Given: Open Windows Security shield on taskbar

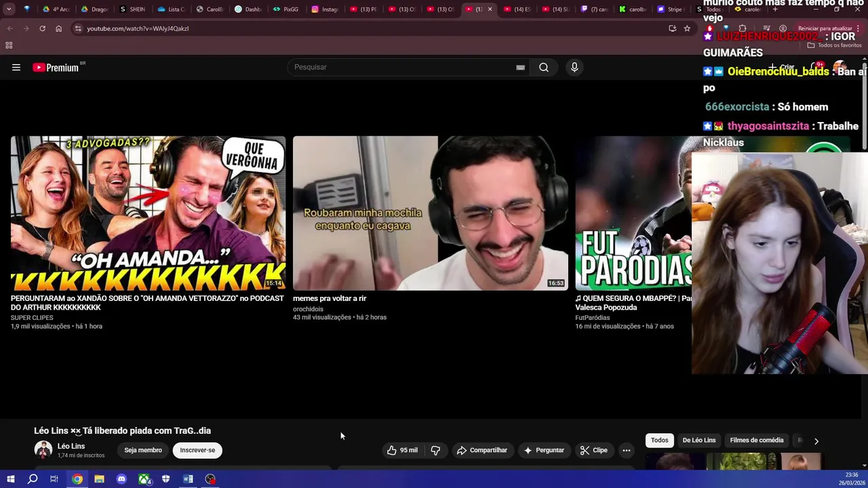Looking at the screenshot, I should [165, 479].
